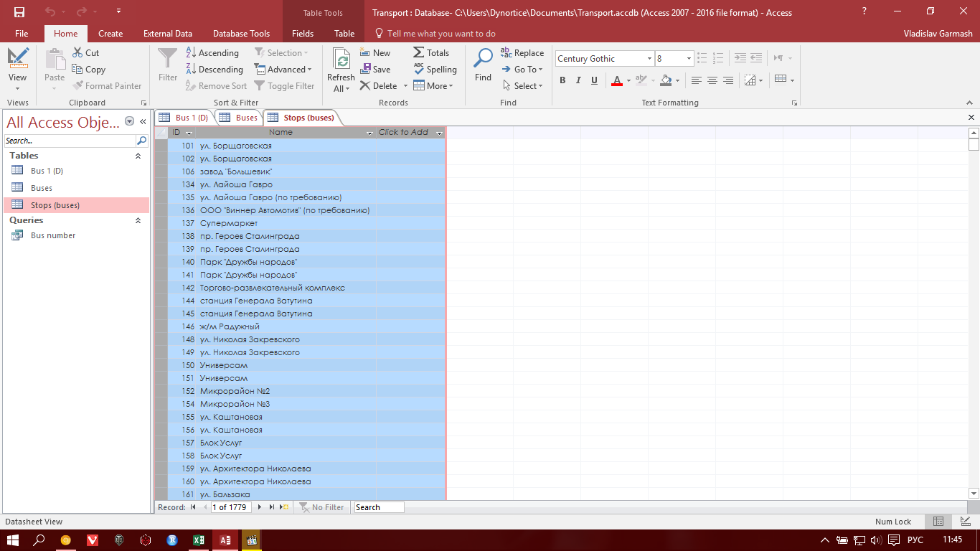Viewport: 980px width, 551px height.
Task: Switch to External Data tab
Action: pyautogui.click(x=168, y=33)
